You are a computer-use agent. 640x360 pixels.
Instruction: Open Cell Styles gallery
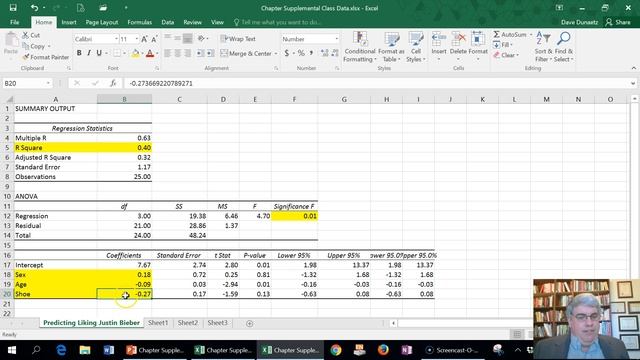[416, 47]
